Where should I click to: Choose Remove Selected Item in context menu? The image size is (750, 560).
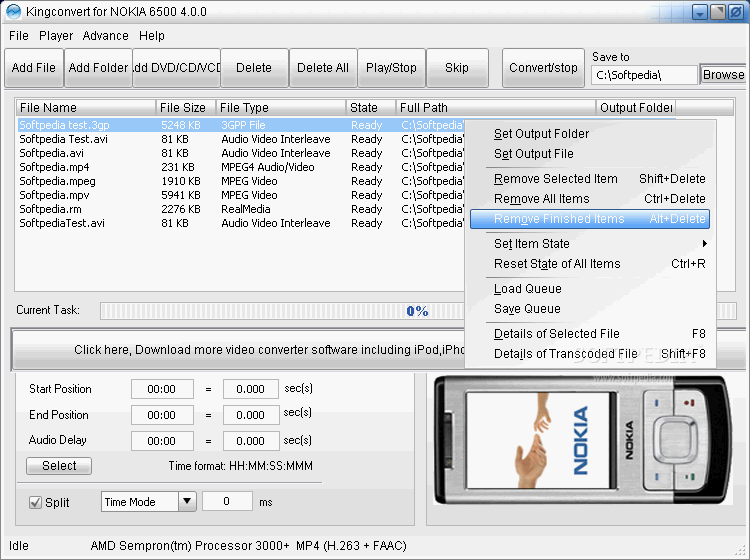[x=590, y=179]
